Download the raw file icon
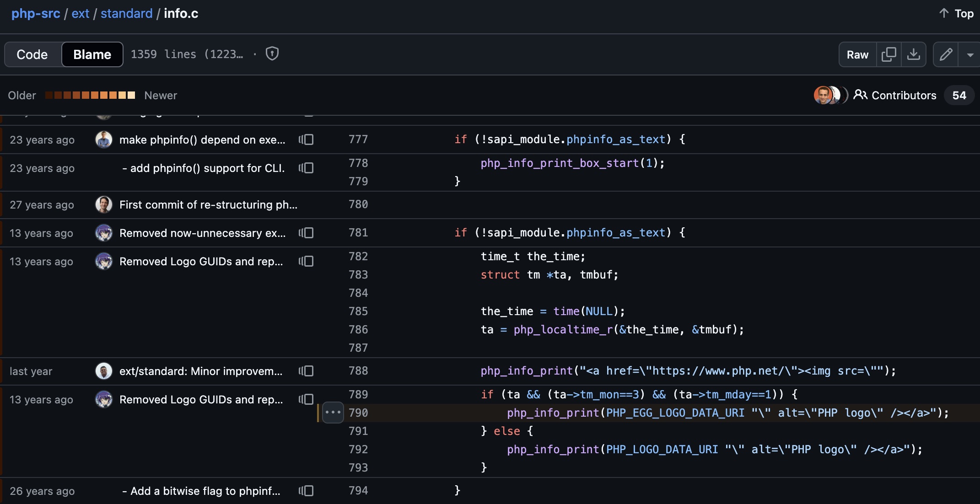This screenshot has height=504, width=980. [x=914, y=54]
